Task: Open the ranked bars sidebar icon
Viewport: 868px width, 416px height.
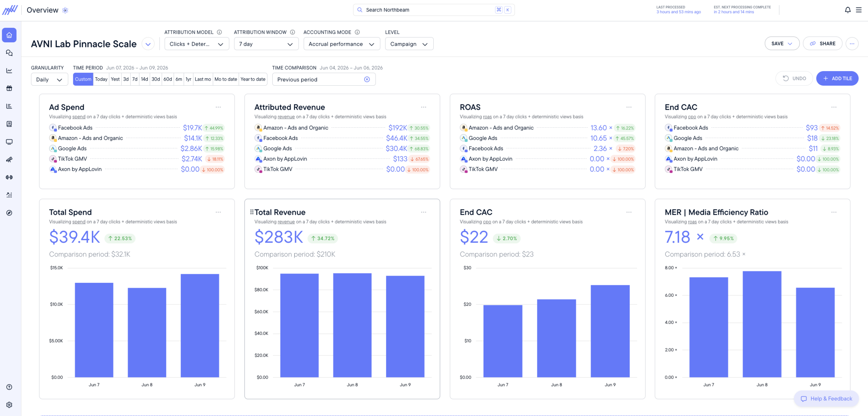Action: tap(9, 106)
